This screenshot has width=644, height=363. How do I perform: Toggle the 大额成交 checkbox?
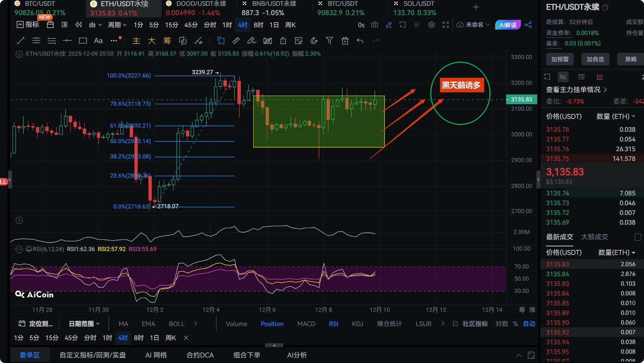coord(637,237)
